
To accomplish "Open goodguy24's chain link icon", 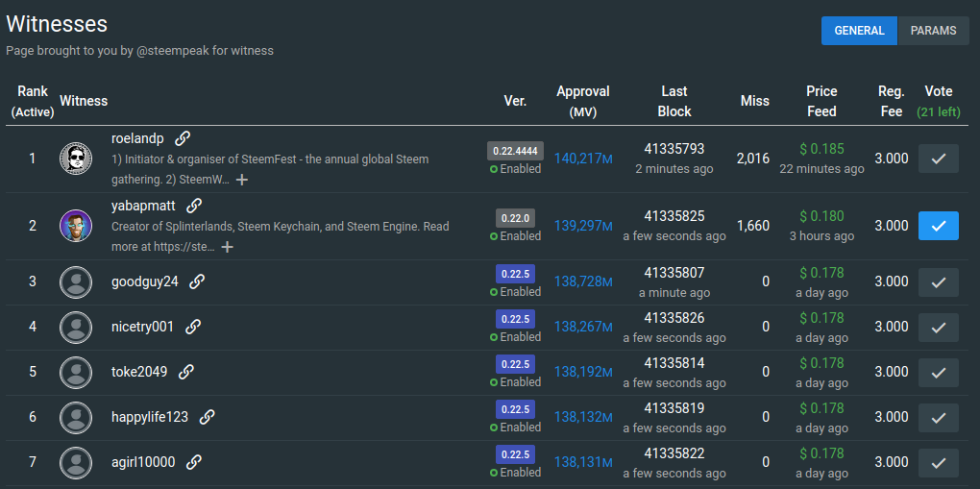I will [x=197, y=281].
